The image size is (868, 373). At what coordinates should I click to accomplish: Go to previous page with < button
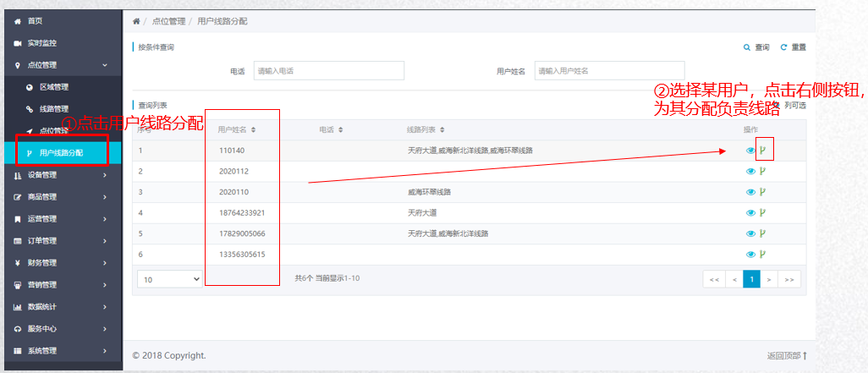pyautogui.click(x=734, y=279)
